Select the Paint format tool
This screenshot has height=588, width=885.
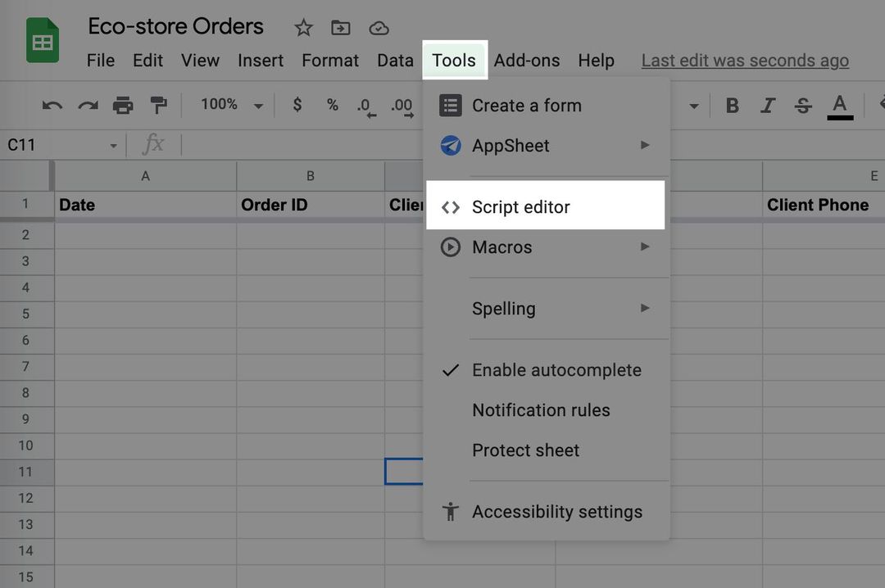tap(161, 104)
